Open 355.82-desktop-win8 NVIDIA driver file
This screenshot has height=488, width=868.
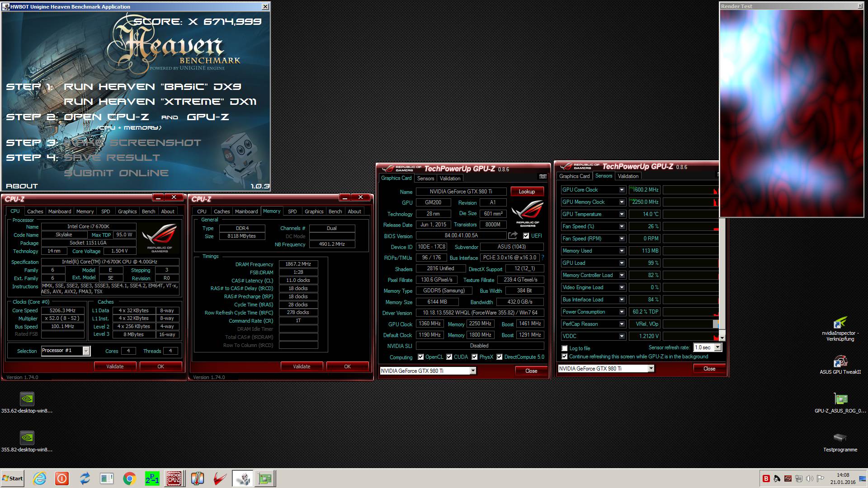pyautogui.click(x=27, y=442)
